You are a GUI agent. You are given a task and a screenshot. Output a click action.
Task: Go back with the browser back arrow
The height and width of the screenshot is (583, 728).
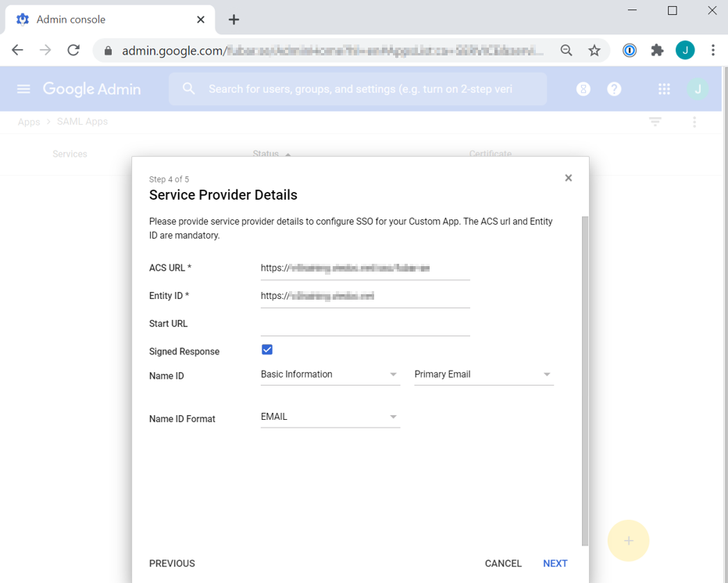pyautogui.click(x=17, y=50)
